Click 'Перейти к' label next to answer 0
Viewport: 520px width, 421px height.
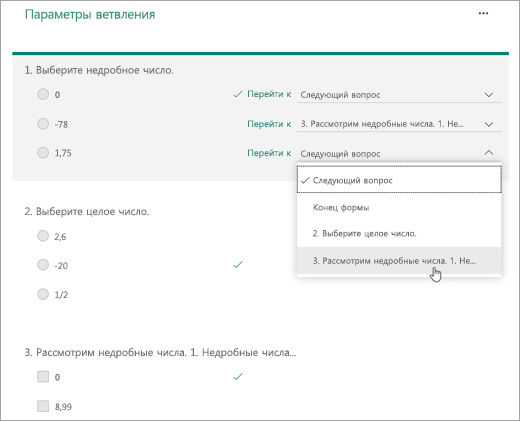[269, 94]
